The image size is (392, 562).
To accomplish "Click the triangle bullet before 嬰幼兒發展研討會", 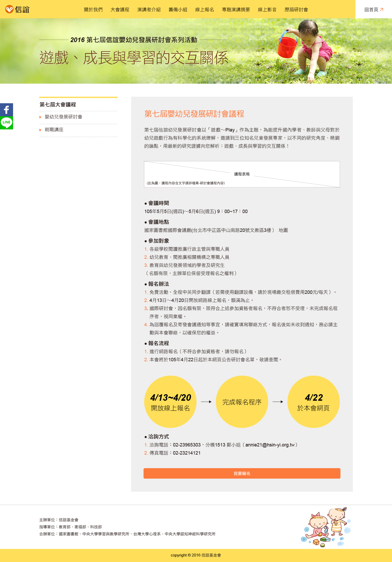I will (41, 117).
